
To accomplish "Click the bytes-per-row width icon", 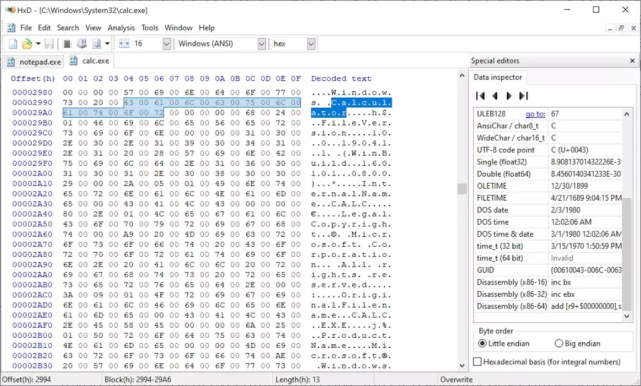I will point(124,44).
